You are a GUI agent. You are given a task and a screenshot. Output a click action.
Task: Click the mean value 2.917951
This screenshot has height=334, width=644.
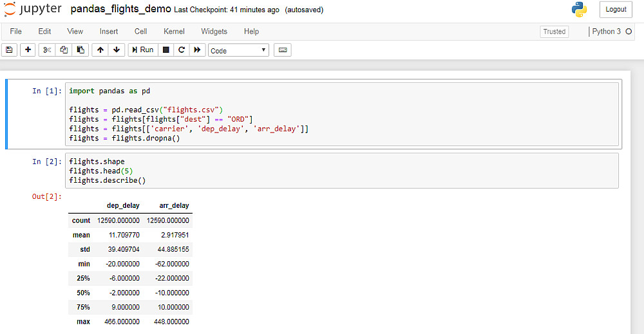(175, 235)
